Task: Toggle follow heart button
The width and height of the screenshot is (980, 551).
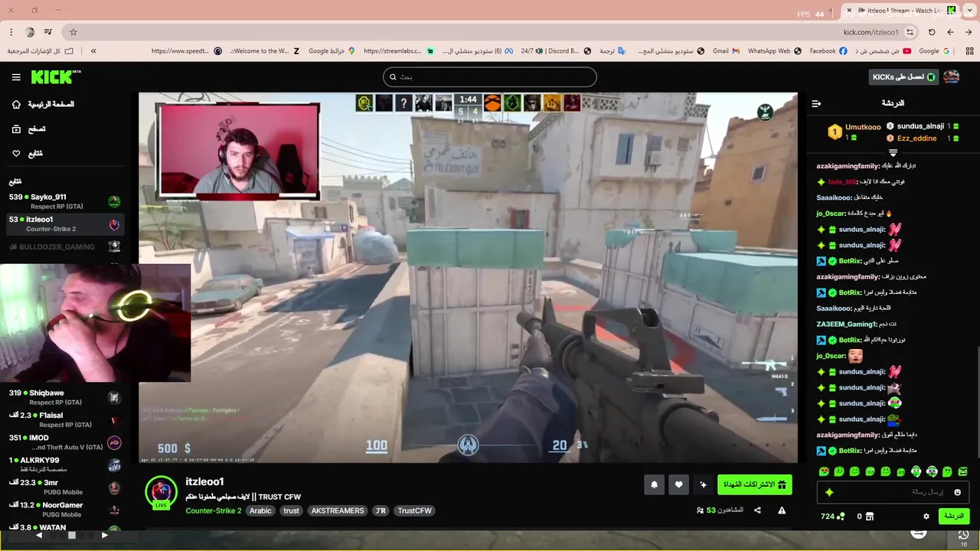Action: click(678, 484)
